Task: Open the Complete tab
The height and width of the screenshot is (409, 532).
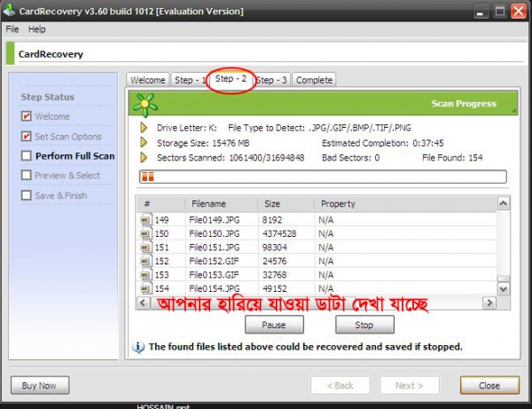Action: (314, 80)
